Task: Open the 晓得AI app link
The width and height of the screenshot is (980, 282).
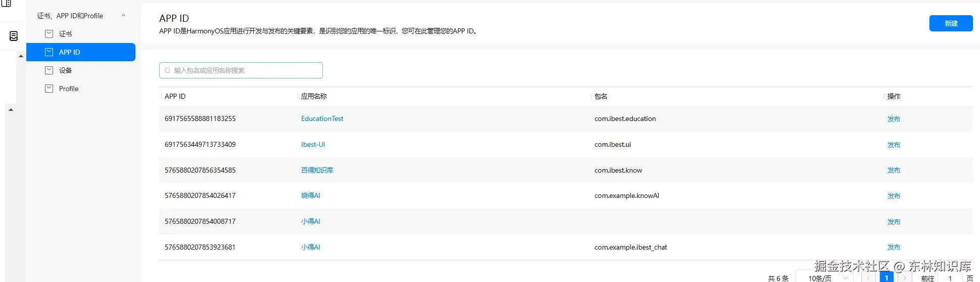Action: point(310,195)
